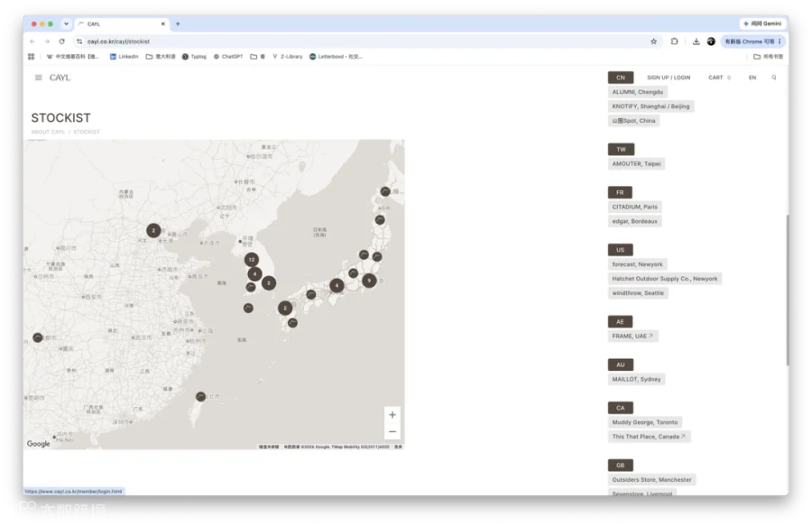Open the cluster 2 marker near Beijing
The height and width of the screenshot is (526, 812).
click(x=153, y=230)
